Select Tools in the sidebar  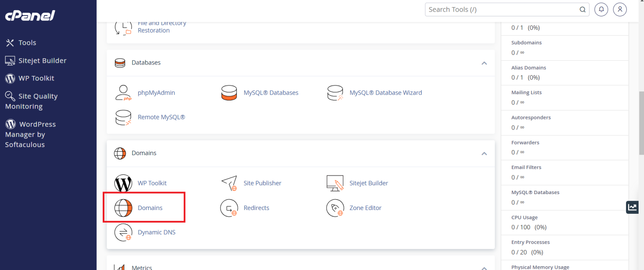26,42
